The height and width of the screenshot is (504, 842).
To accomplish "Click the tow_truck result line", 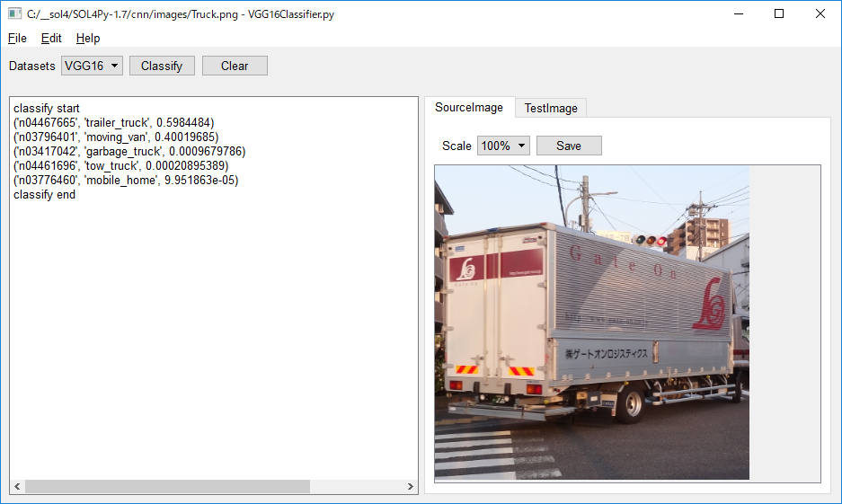I will tap(120, 166).
